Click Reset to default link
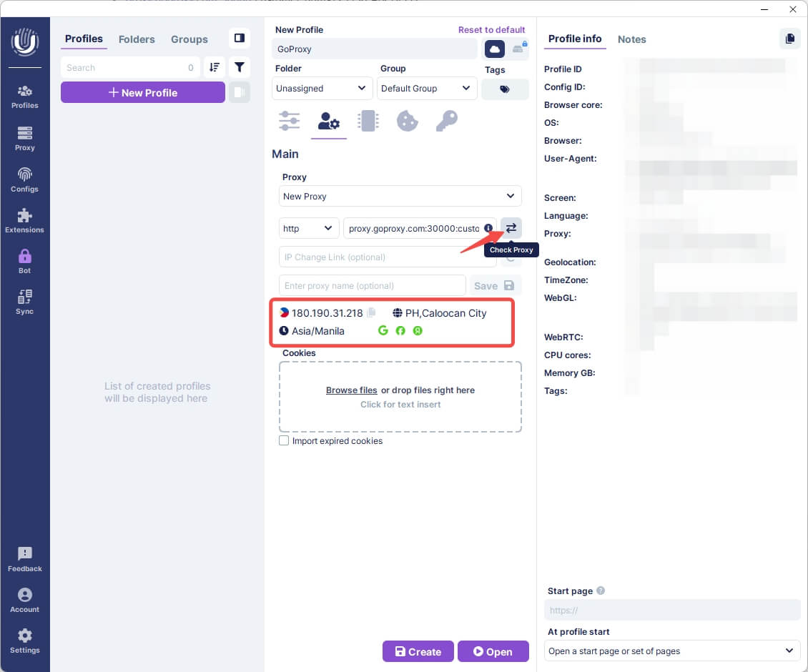This screenshot has width=808, height=672. 491,30
